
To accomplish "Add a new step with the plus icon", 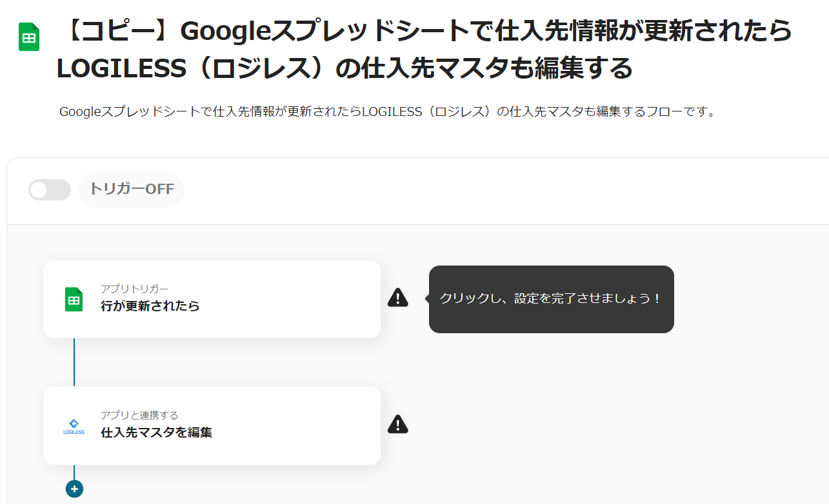I will pyautogui.click(x=74, y=489).
